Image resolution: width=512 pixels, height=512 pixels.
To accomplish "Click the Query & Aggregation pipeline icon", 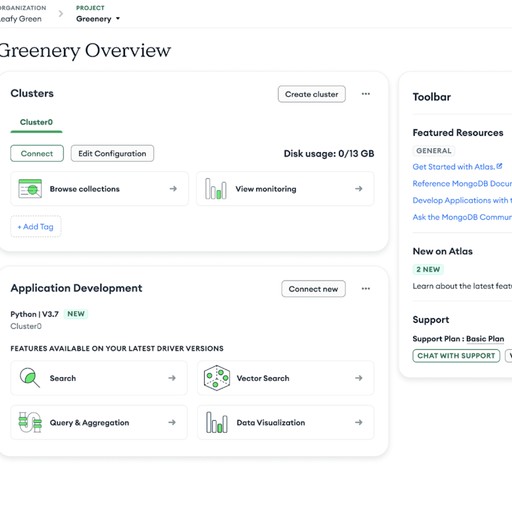I will point(30,422).
